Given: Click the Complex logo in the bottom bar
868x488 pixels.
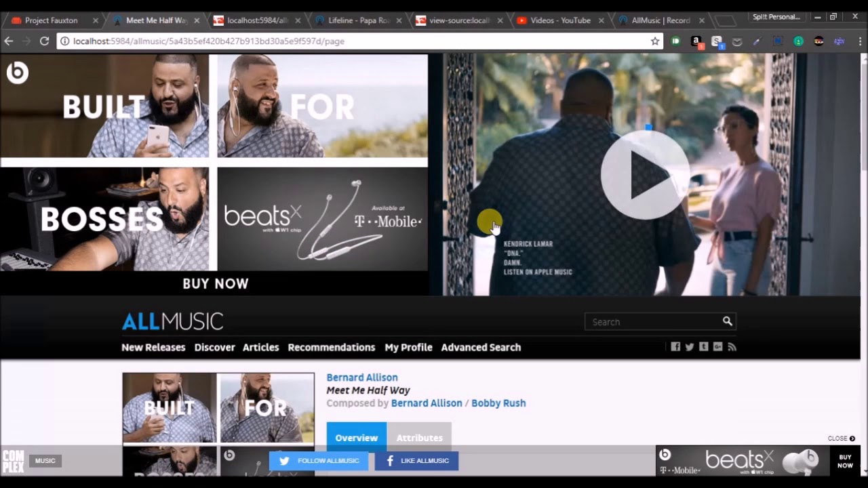Looking at the screenshot, I should pyautogui.click(x=13, y=461).
